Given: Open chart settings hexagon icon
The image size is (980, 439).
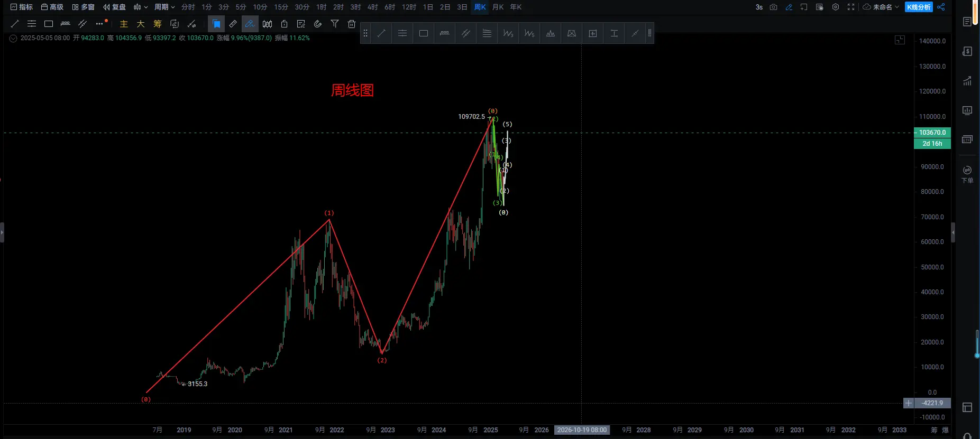Looking at the screenshot, I should 836,7.
